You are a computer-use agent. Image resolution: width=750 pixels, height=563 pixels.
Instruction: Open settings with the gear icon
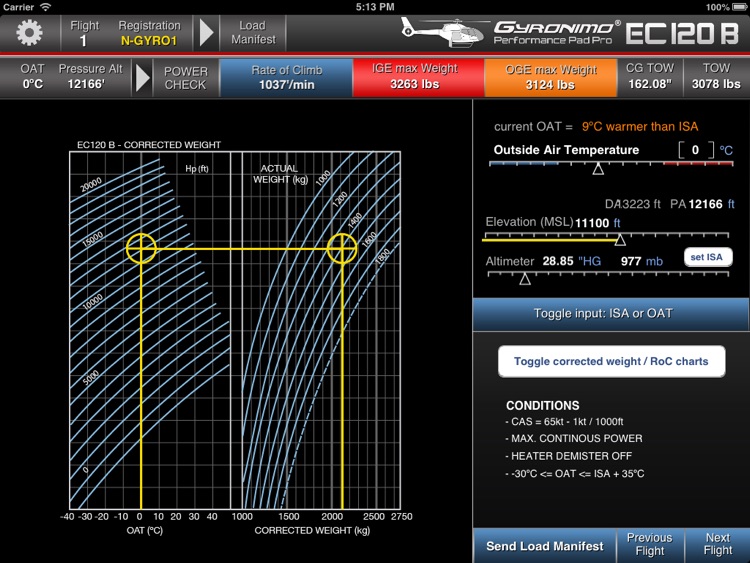30,33
